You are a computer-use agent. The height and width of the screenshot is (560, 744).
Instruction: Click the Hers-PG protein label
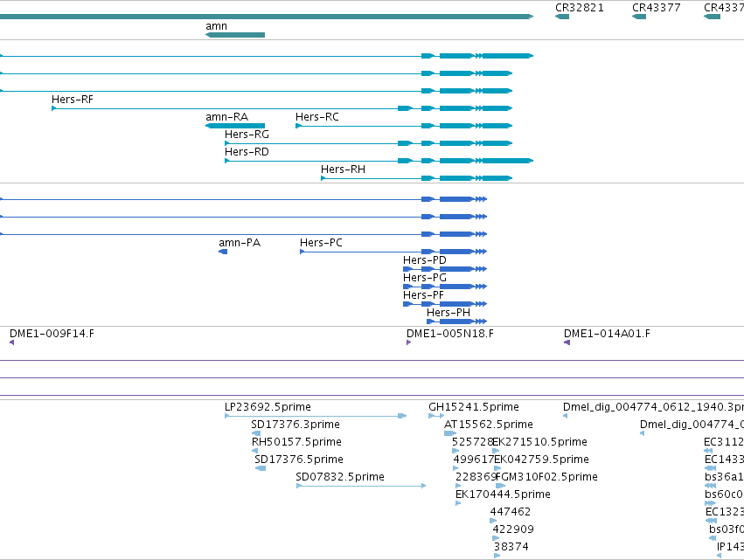425,278
